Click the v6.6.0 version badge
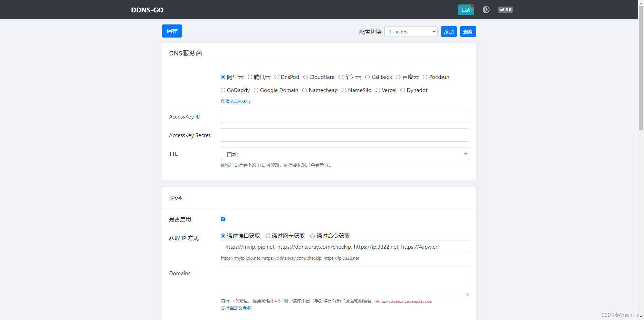644x320 pixels. pyautogui.click(x=505, y=10)
